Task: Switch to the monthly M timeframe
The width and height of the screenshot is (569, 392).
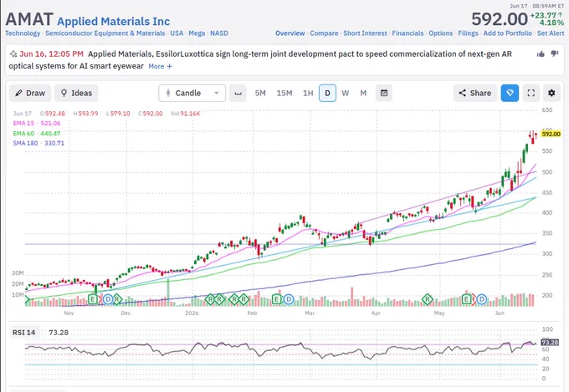Action: point(363,94)
